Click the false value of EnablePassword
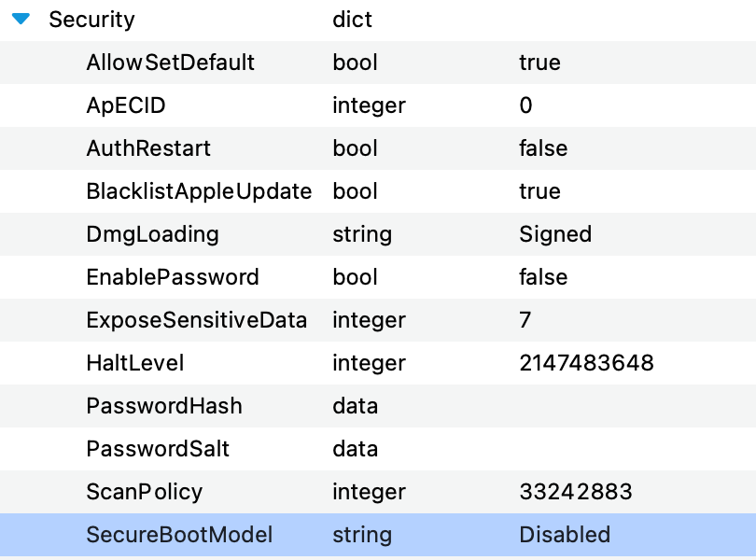This screenshot has height=560, width=756. click(x=543, y=277)
